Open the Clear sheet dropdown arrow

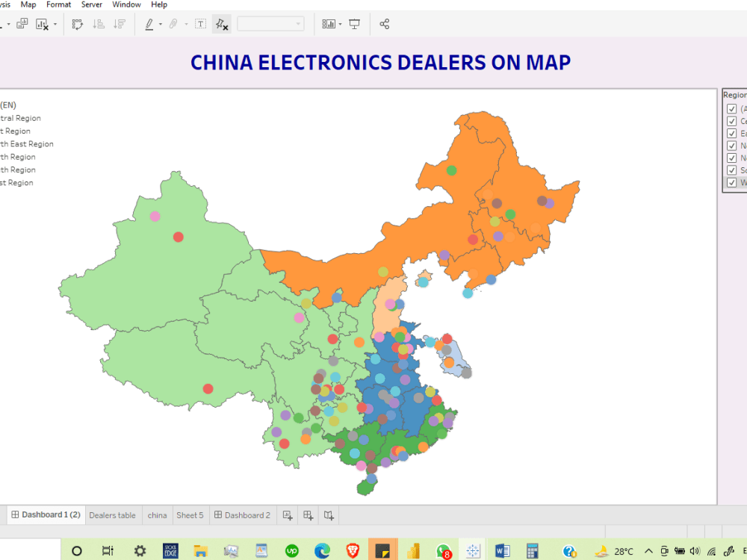click(55, 25)
